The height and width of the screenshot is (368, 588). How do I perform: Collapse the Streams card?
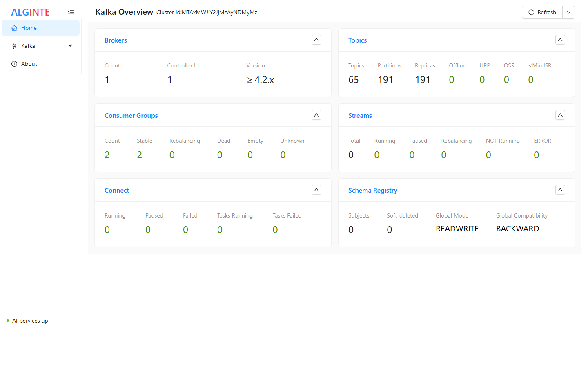point(560,115)
